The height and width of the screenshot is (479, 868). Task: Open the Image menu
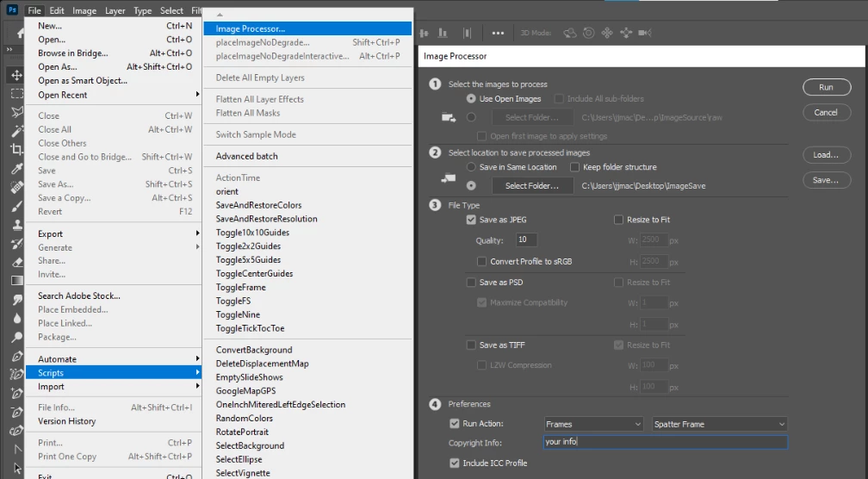pos(84,10)
